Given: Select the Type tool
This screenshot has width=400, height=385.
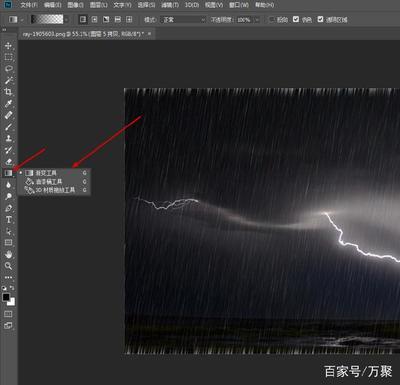Looking at the screenshot, I should [9, 220].
